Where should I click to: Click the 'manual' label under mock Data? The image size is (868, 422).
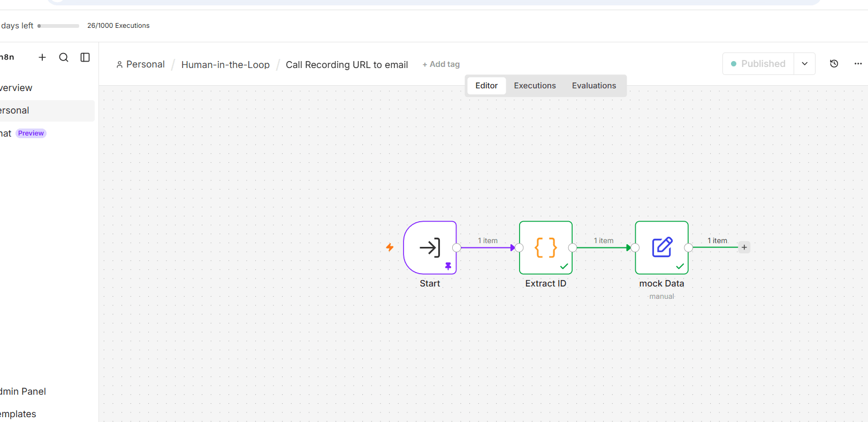(662, 296)
